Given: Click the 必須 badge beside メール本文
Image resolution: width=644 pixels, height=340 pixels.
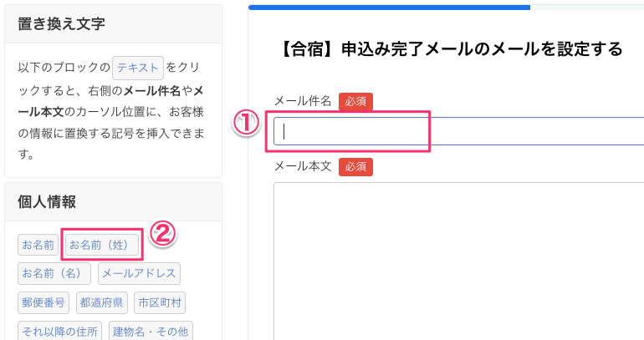Looking at the screenshot, I should tap(355, 167).
